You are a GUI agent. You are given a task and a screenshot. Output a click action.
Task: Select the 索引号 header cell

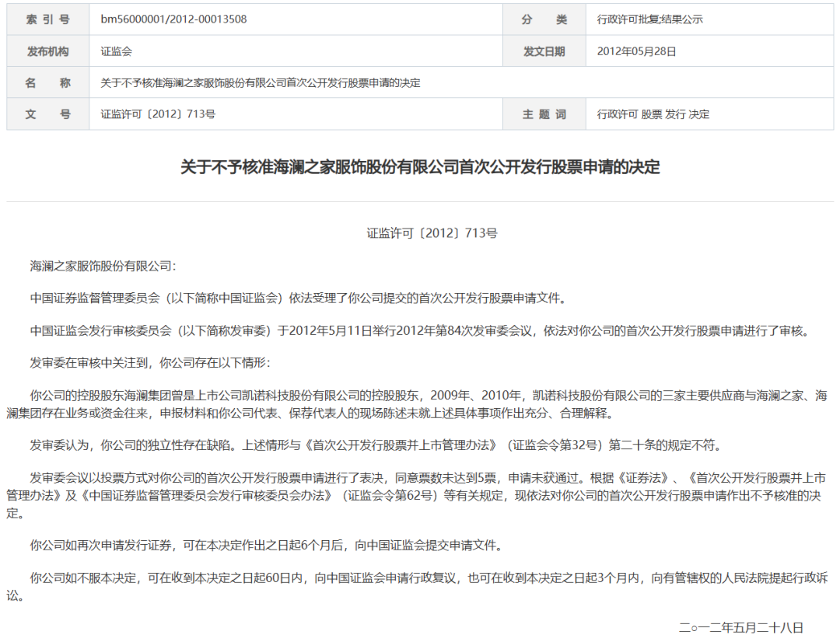tap(47, 19)
